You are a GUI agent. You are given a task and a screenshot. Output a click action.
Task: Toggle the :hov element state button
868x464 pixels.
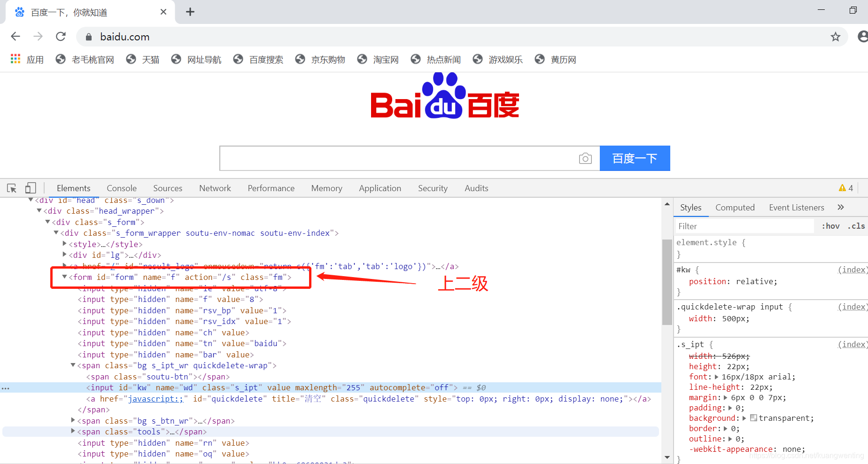(830, 226)
